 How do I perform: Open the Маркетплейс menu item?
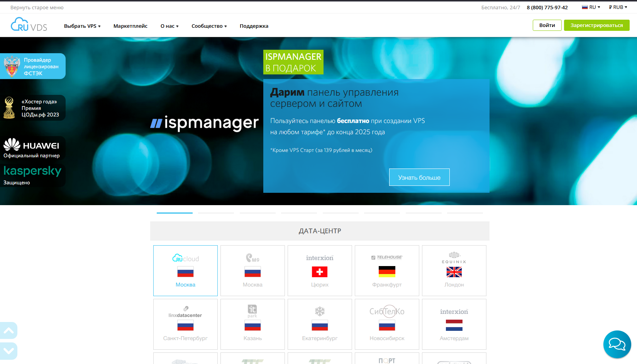pos(130,26)
